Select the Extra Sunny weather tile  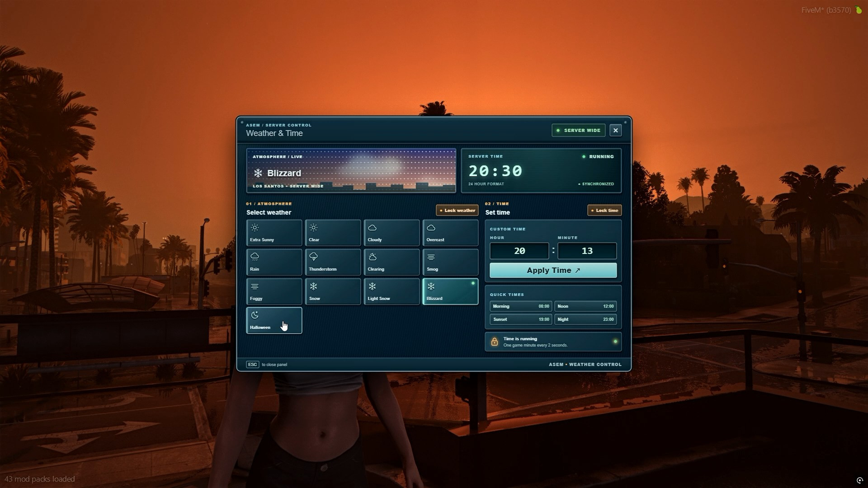pyautogui.click(x=274, y=233)
